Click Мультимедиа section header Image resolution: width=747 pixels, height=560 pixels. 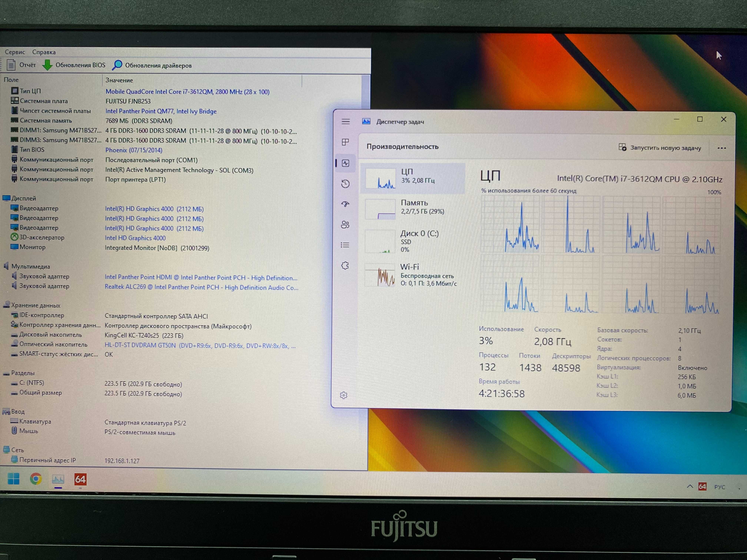click(x=26, y=266)
